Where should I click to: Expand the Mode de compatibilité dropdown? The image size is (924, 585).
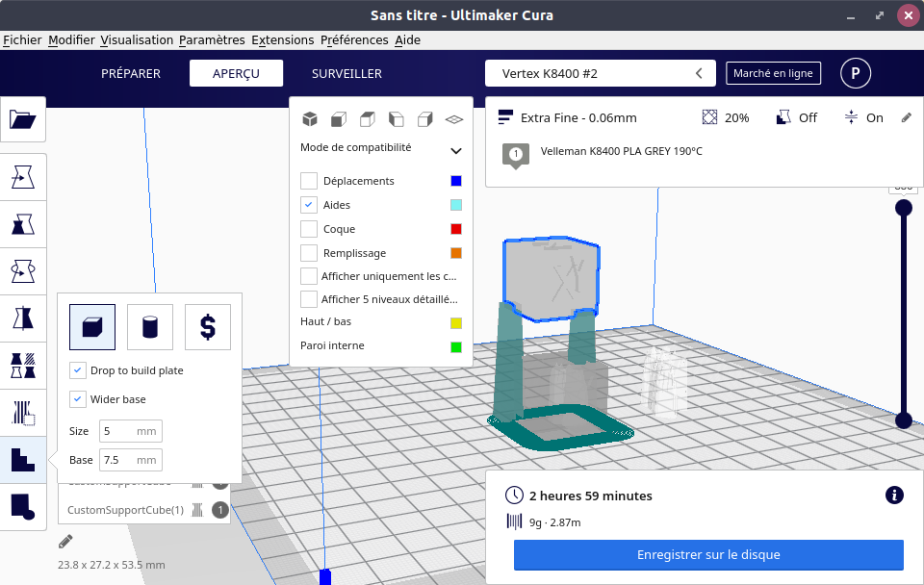click(x=456, y=150)
